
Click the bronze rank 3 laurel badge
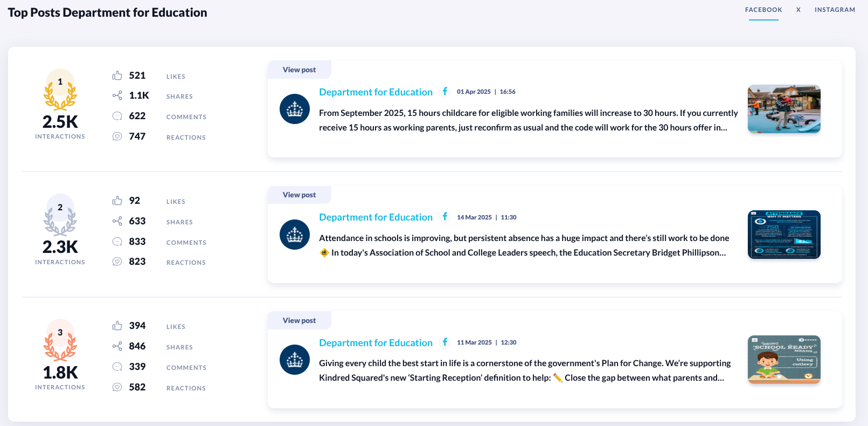(x=60, y=340)
